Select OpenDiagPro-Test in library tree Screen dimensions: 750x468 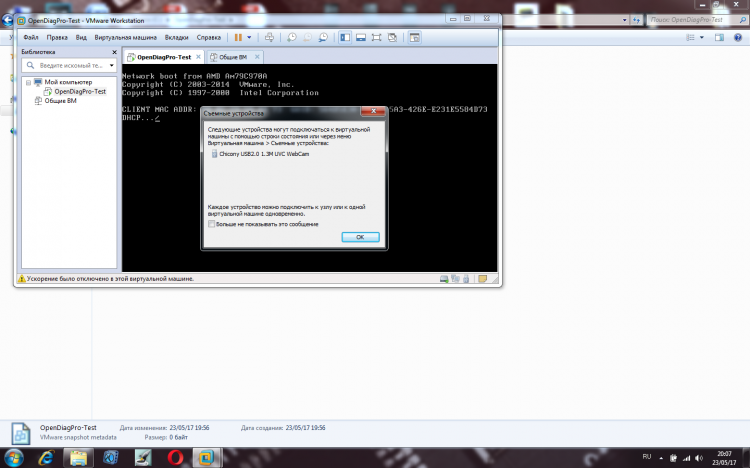tap(79, 91)
